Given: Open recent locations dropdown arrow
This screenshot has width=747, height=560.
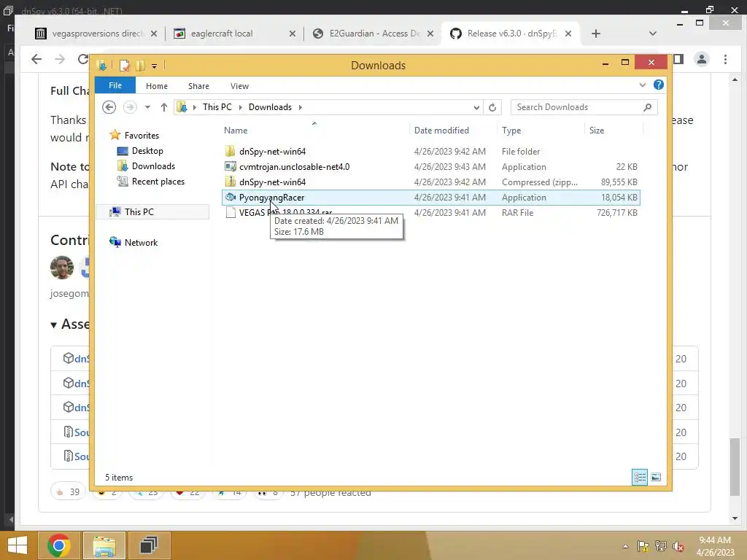Looking at the screenshot, I should (147, 107).
